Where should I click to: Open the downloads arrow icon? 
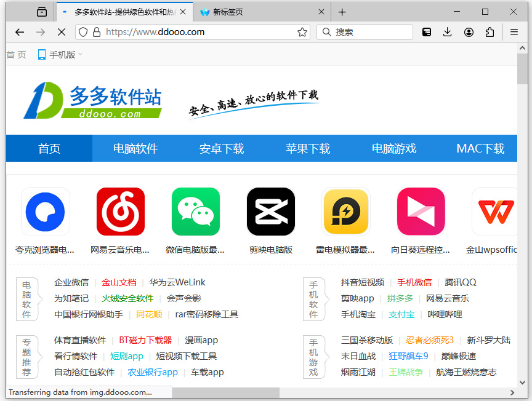(448, 32)
